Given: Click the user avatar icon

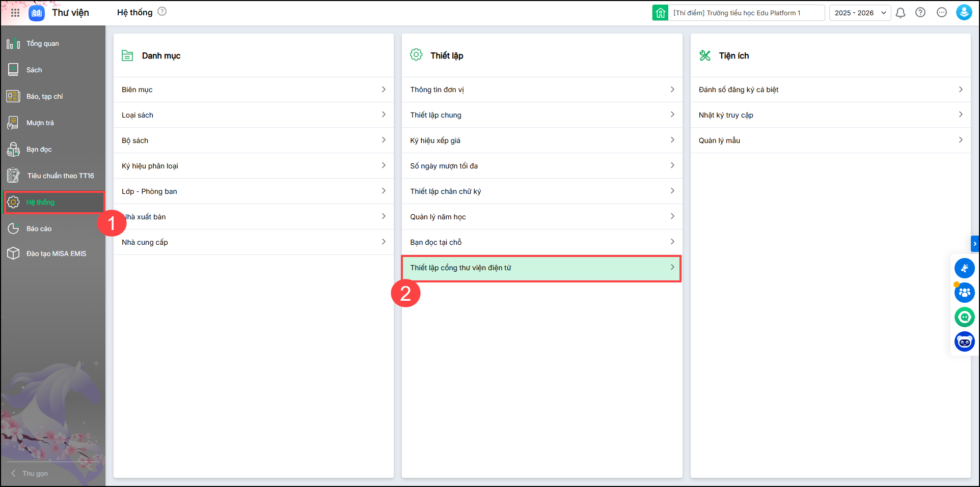Looking at the screenshot, I should [x=964, y=13].
